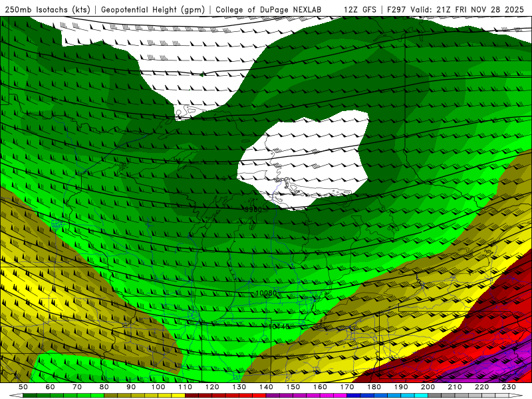Pick the dark maroon swatch just after 110
Viewport: 532px width, 399px height.
click(192, 395)
